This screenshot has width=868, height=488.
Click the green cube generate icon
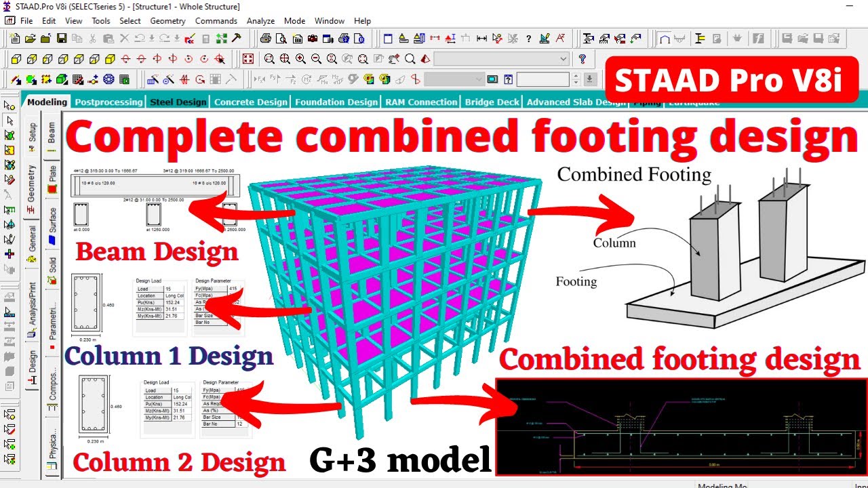(62, 79)
